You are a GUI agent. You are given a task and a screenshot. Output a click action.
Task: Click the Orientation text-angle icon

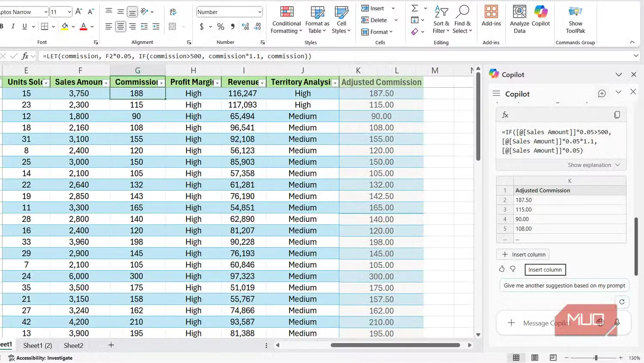pos(144,12)
